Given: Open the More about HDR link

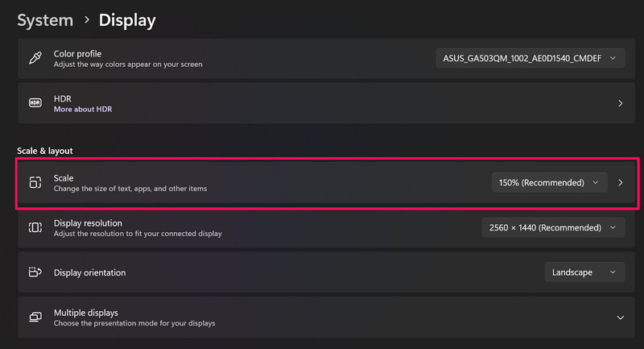Looking at the screenshot, I should (x=83, y=109).
